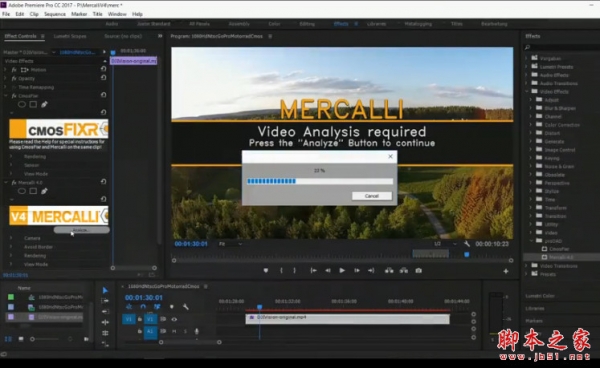Image resolution: width=600 pixels, height=368 pixels.
Task: Go to In point
Action: click(313, 270)
